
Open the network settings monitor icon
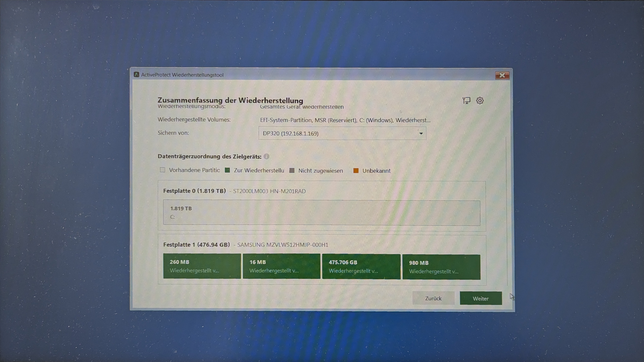coord(466,101)
